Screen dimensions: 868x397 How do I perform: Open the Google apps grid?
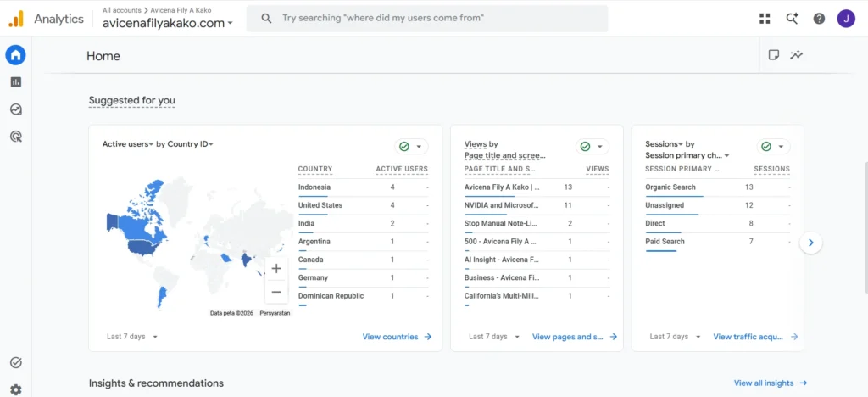(x=765, y=19)
